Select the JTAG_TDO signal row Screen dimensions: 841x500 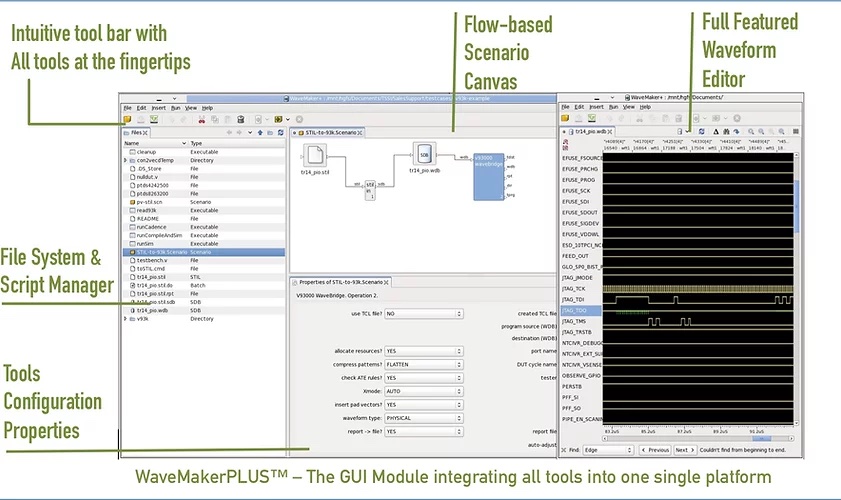point(577,310)
